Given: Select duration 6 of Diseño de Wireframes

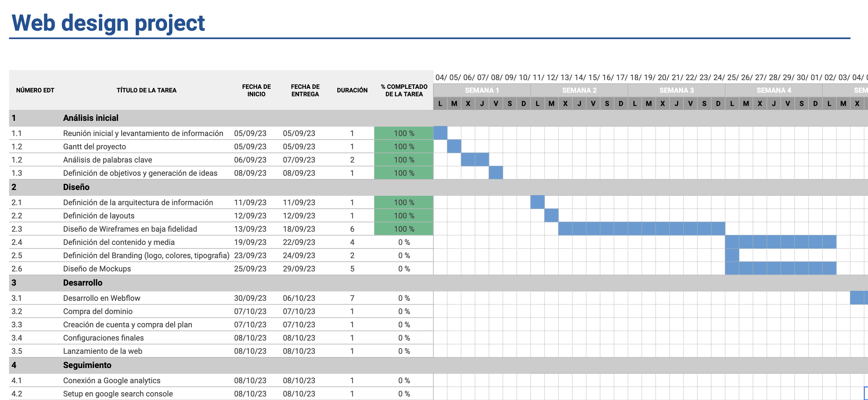Looking at the screenshot, I should (x=352, y=229).
